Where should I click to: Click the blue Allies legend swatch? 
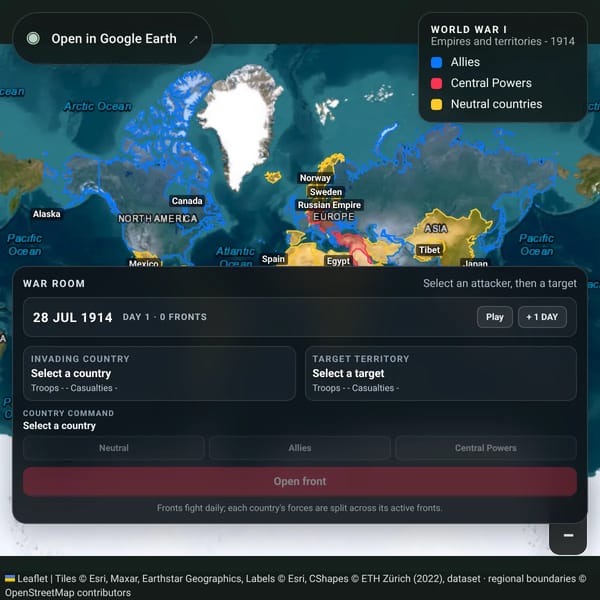(437, 62)
